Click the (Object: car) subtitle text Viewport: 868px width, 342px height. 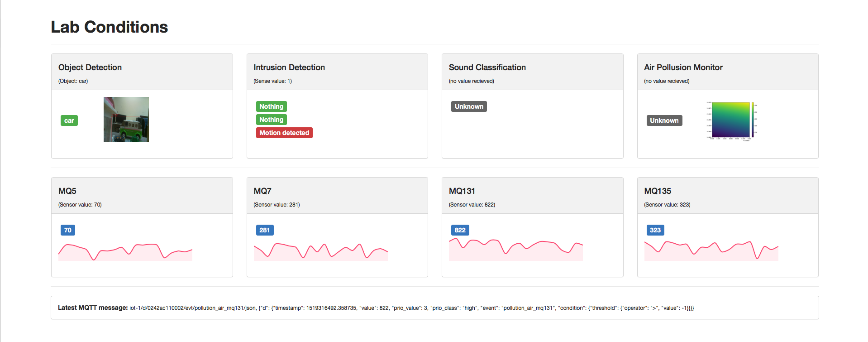(73, 81)
